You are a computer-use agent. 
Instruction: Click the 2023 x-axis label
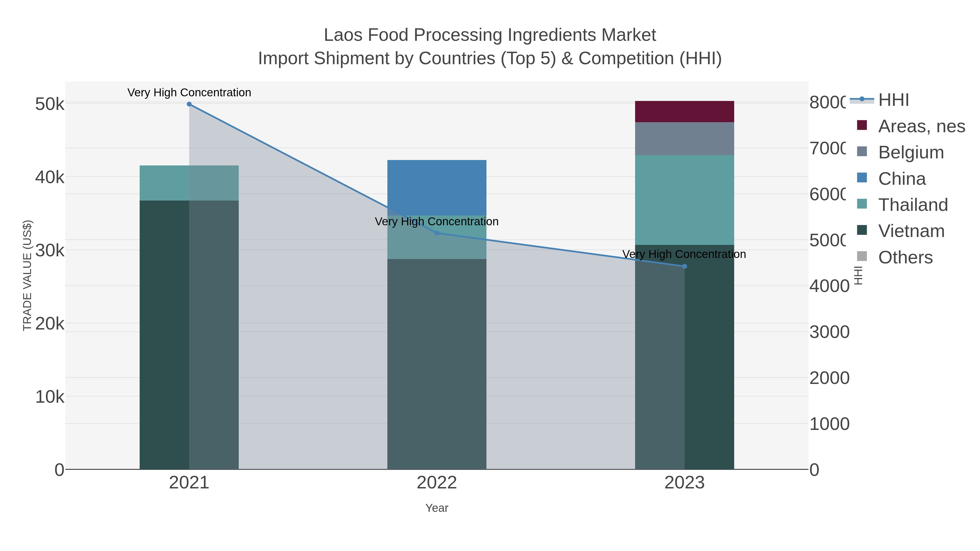[684, 482]
